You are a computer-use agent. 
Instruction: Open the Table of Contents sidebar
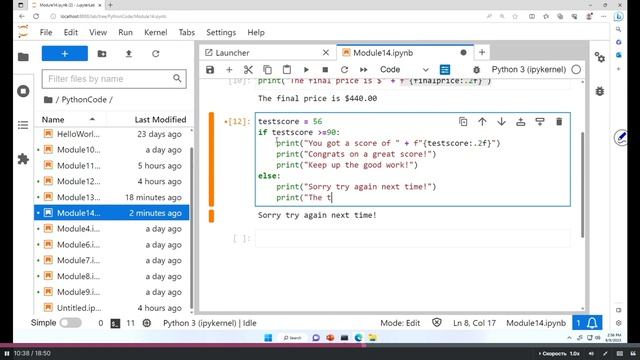tap(23, 125)
